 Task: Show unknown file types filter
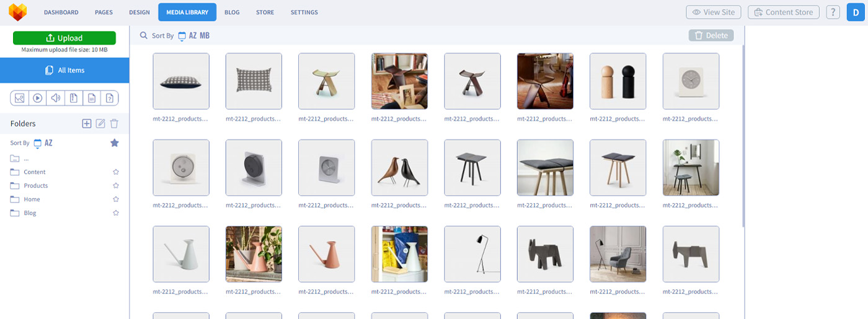tap(109, 98)
